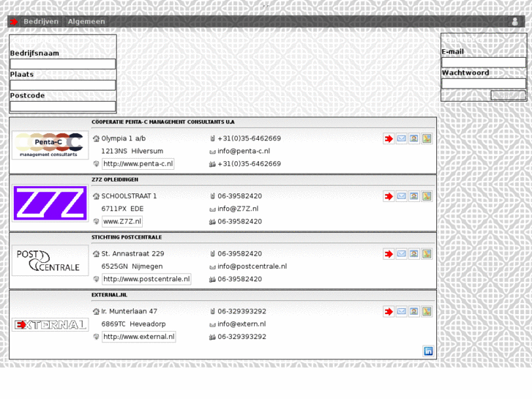Viewport: 532px width, 399px height.
Task: Click email address info@extern.nl
Action: [x=241, y=324]
